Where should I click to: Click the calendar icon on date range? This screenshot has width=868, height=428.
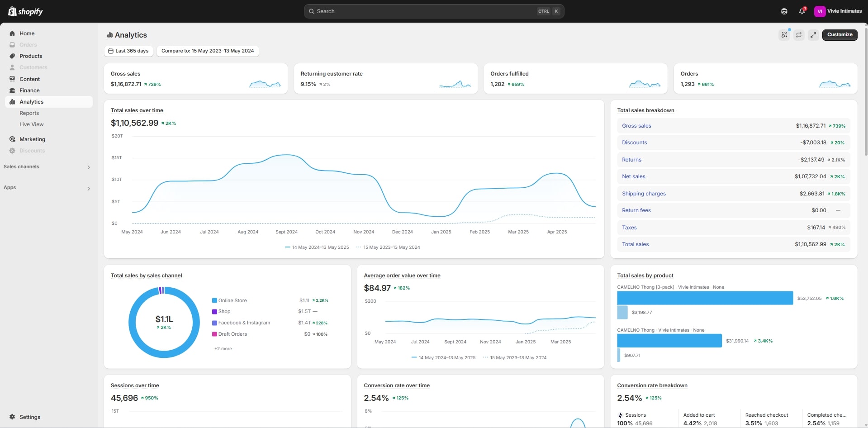111,51
